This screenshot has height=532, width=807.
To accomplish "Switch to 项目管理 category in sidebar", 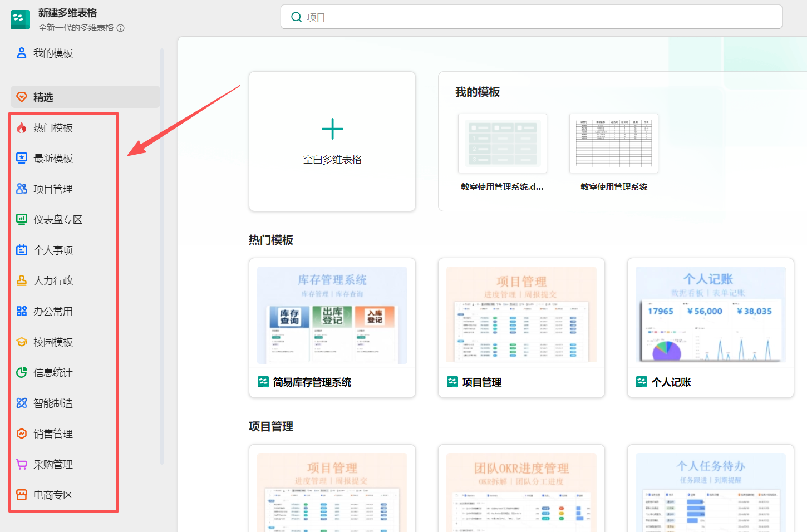I will [x=53, y=189].
